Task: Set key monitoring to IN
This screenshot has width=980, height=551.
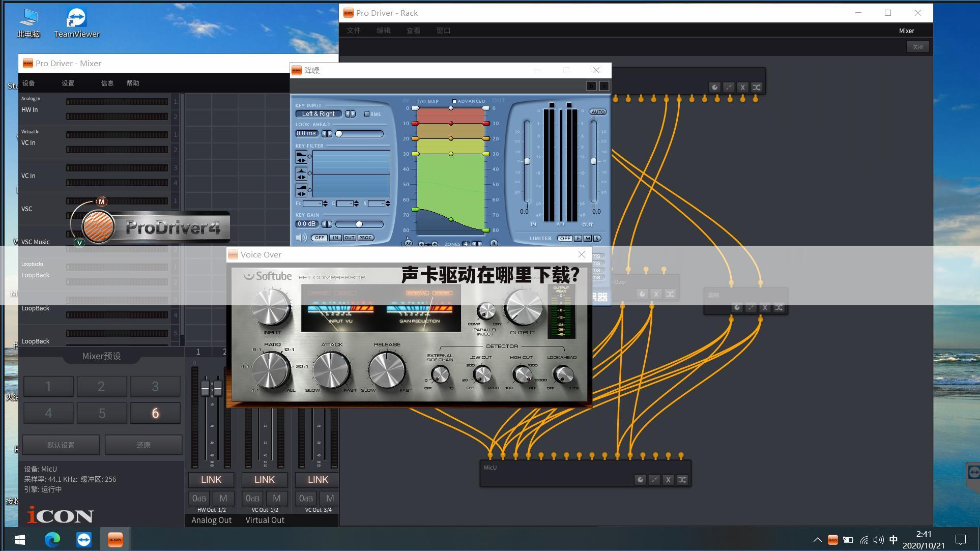Action: coord(335,238)
